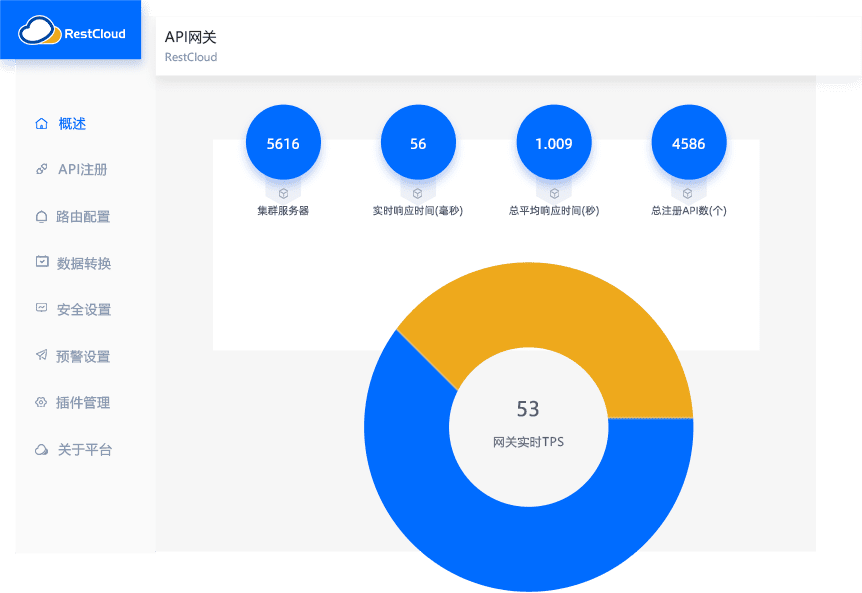
Task: Select the checklist icon beside 数据转换
Action: 40,262
